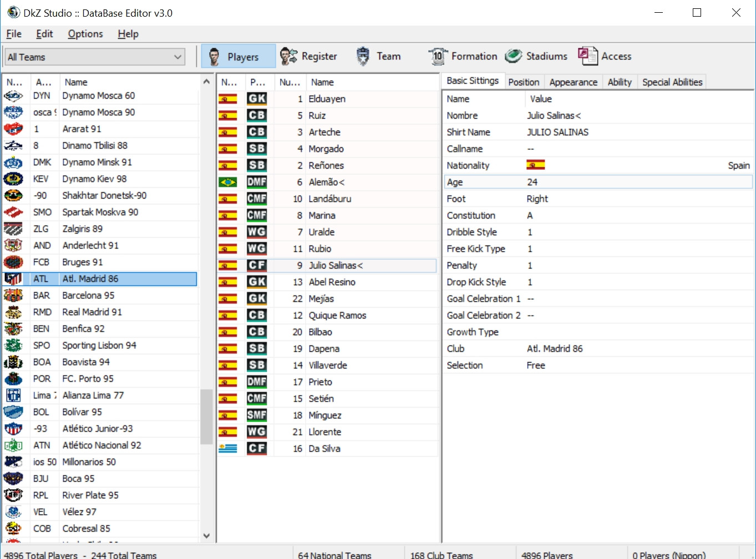Click the Boca 95 crest icon
Viewport: 756px width, 559px height.
[13, 479]
